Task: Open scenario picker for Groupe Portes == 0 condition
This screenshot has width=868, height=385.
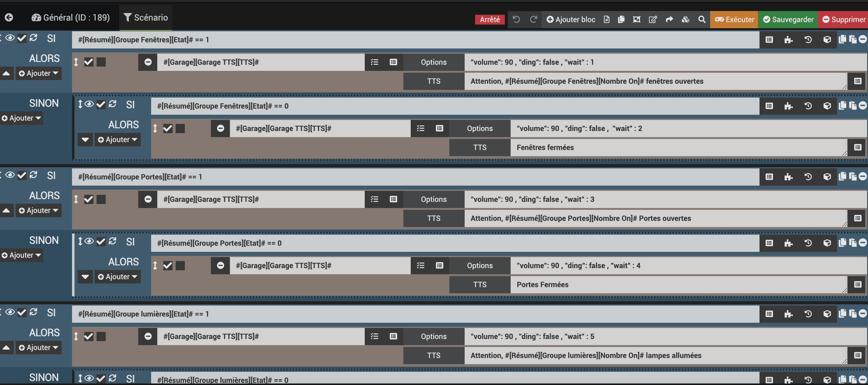Action: (788, 243)
